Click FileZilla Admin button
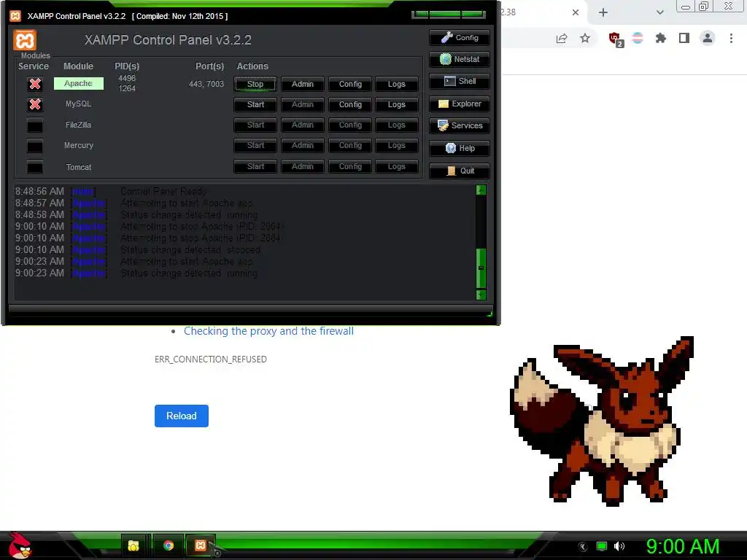 click(x=303, y=125)
